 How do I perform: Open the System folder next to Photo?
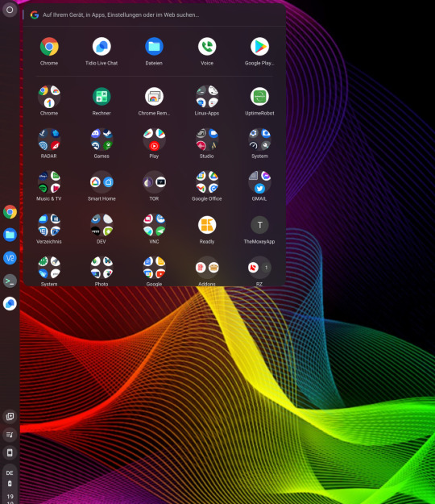(x=49, y=268)
